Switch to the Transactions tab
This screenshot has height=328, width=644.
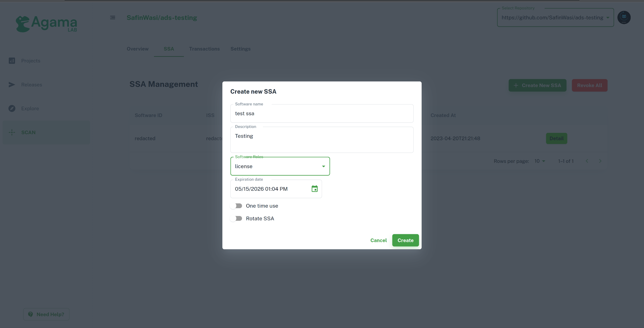pos(204,49)
